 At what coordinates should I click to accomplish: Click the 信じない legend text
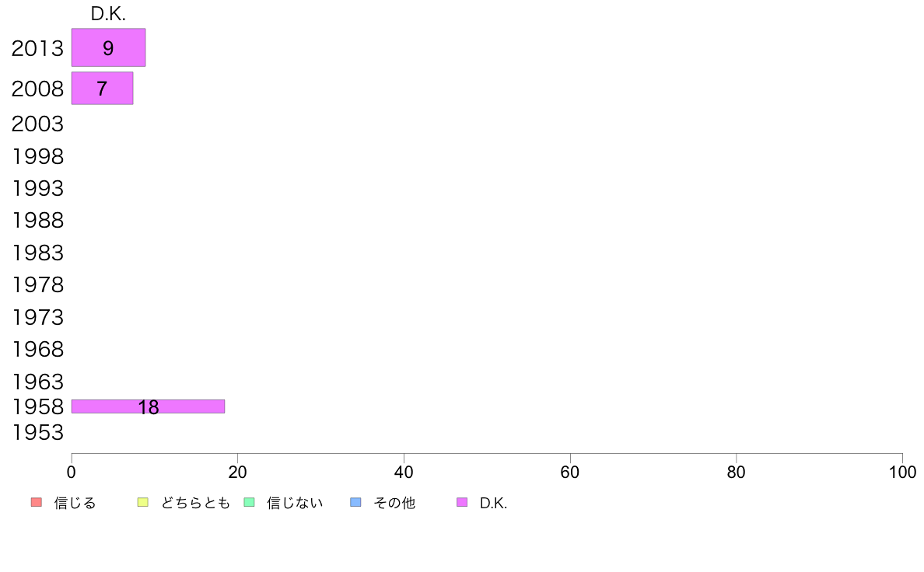point(295,503)
